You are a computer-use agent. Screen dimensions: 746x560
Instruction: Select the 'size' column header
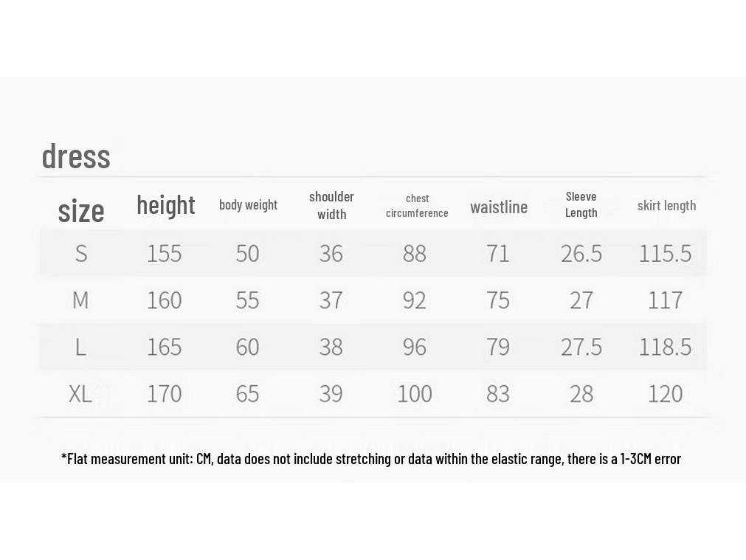pyautogui.click(x=81, y=211)
